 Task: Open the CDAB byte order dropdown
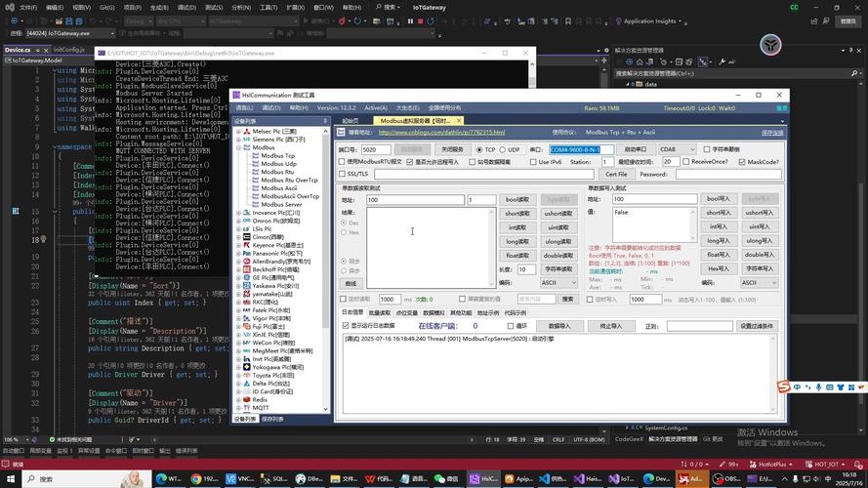click(x=676, y=149)
